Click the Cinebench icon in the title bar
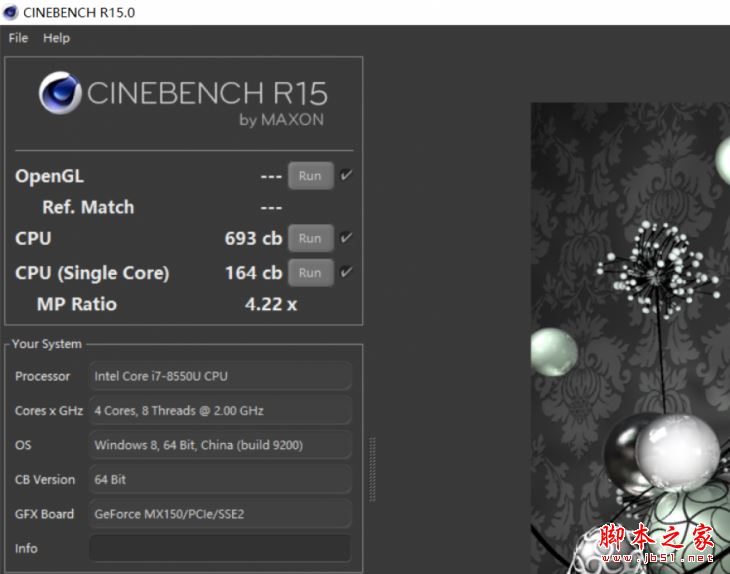 tap(10, 12)
